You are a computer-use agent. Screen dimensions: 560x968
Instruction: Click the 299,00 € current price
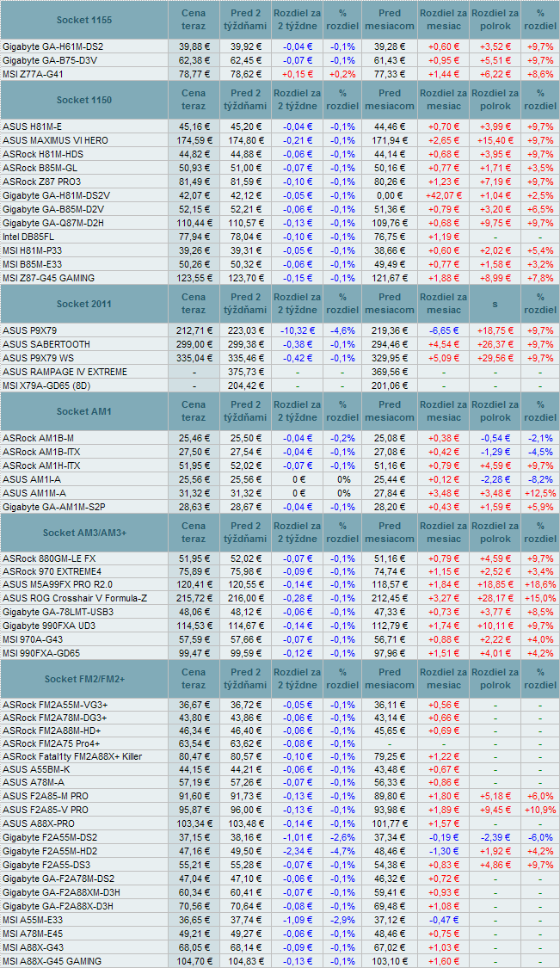pos(194,344)
